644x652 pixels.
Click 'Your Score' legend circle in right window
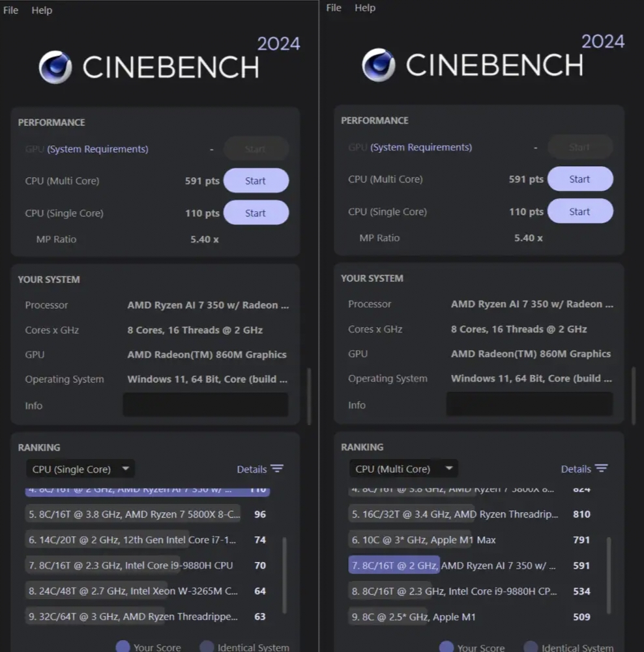tap(446, 647)
